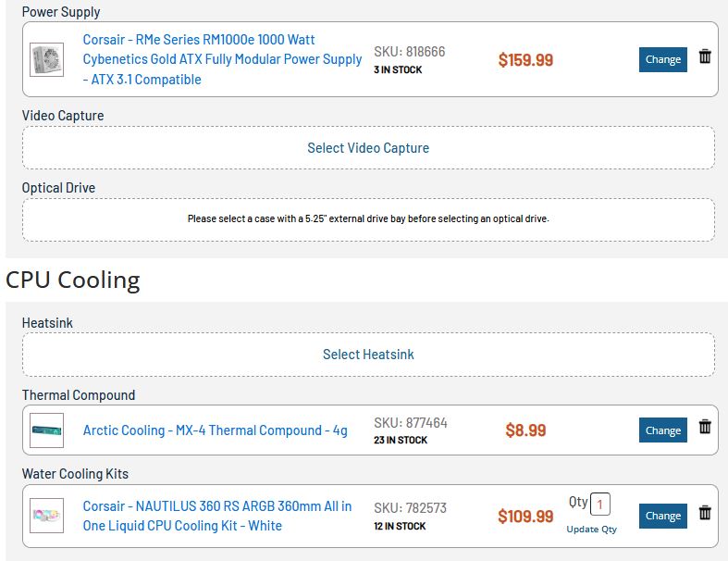Click the optical drive bay notice box

coord(368,219)
